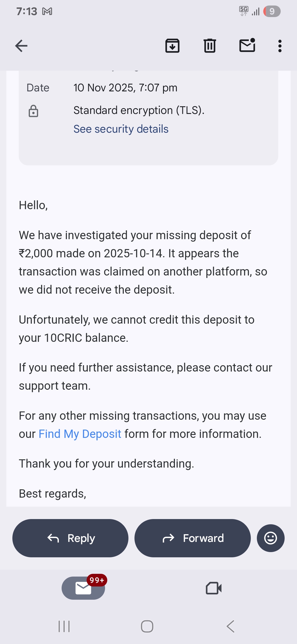
Task: Tap the Android recent apps button
Action: (64, 626)
